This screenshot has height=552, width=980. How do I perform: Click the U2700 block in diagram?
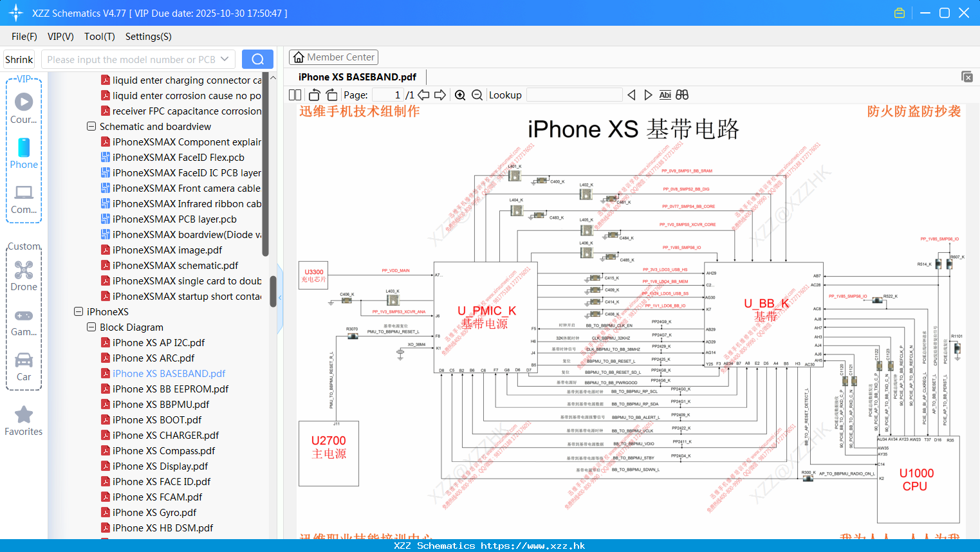pyautogui.click(x=329, y=454)
